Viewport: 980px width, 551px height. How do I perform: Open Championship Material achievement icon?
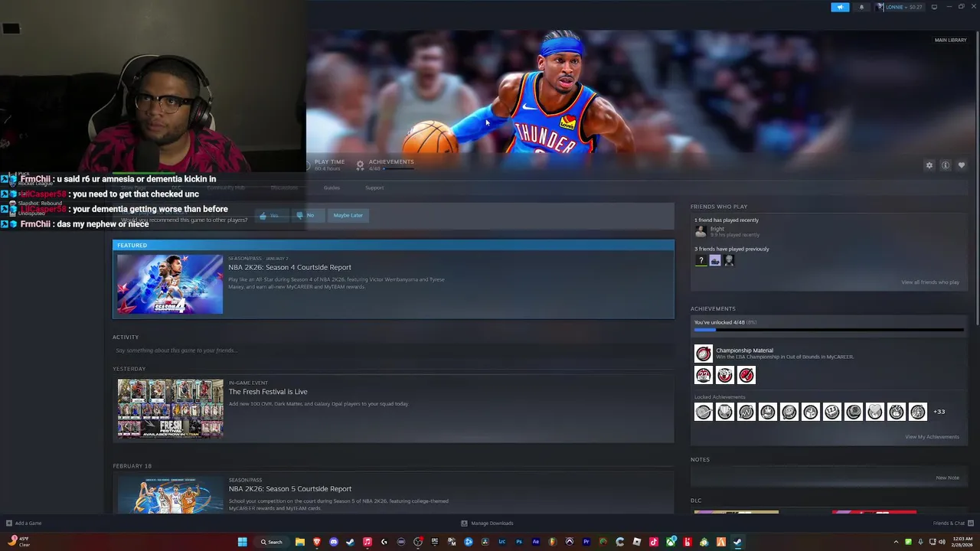coord(703,354)
